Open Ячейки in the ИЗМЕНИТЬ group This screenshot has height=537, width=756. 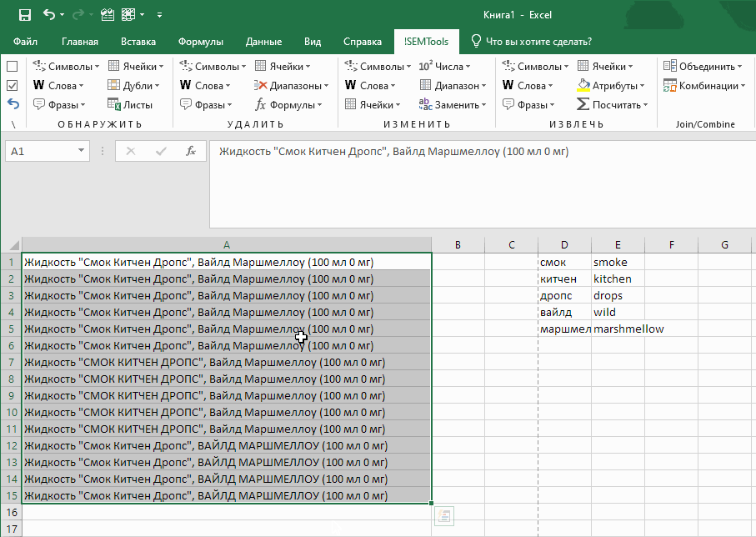click(373, 105)
